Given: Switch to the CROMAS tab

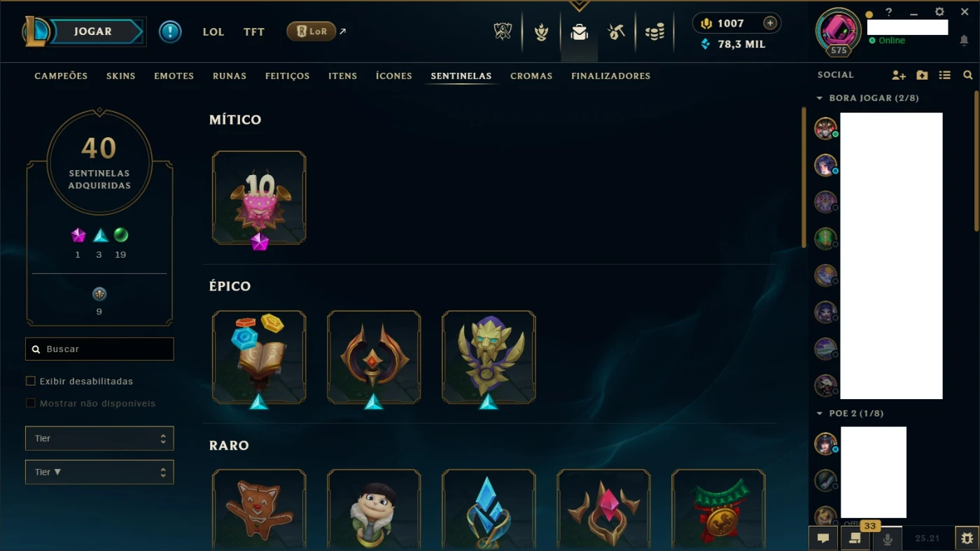Looking at the screenshot, I should coord(531,76).
